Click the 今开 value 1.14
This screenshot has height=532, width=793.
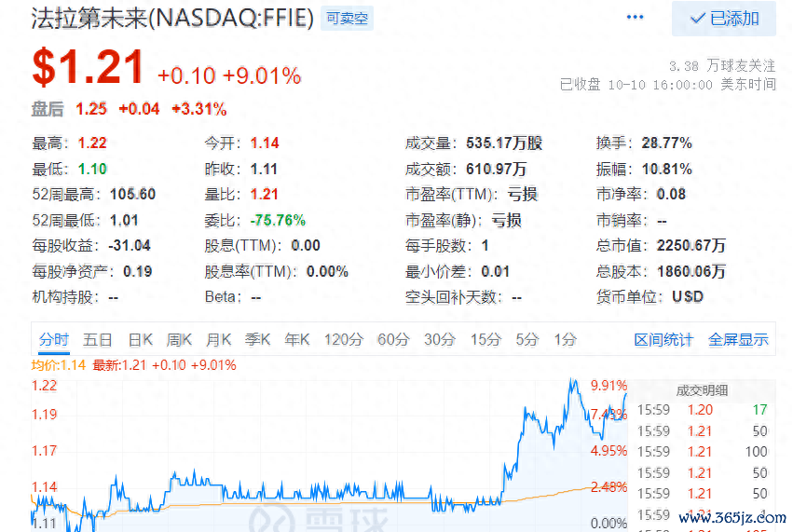point(265,143)
